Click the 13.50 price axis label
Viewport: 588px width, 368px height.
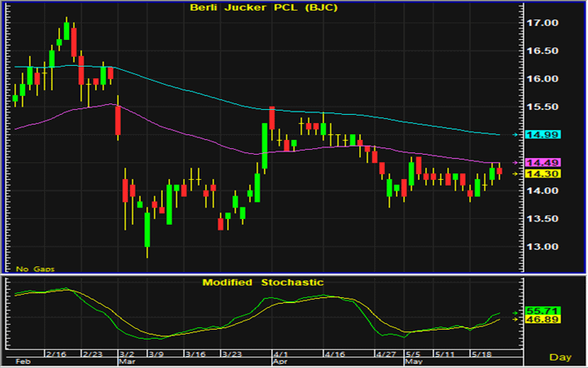[x=542, y=219]
